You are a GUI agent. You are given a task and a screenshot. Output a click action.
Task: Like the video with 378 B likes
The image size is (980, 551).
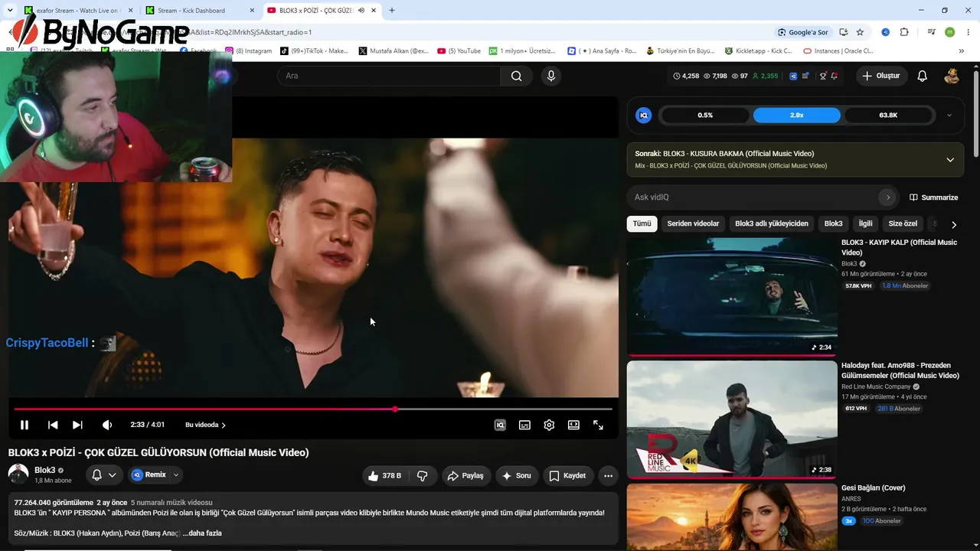(384, 475)
